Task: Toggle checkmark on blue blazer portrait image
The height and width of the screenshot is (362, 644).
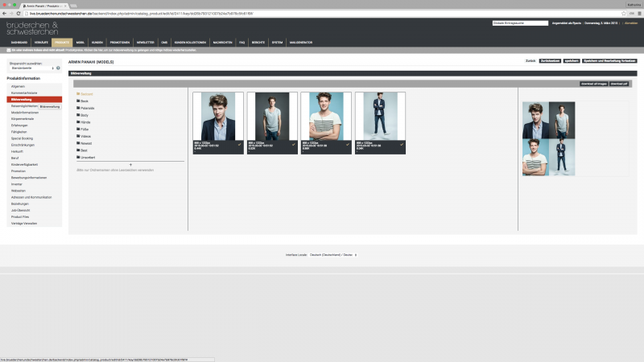Action: pos(239,145)
